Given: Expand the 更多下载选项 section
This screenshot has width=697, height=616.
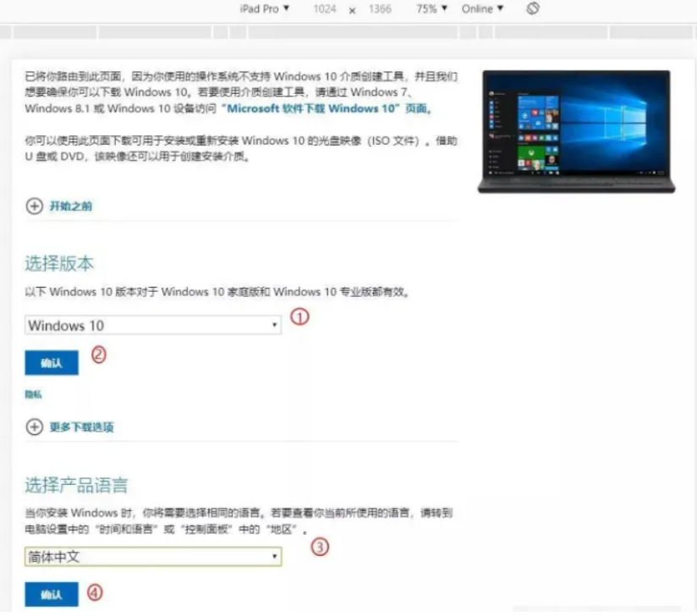Looking at the screenshot, I should 69,427.
